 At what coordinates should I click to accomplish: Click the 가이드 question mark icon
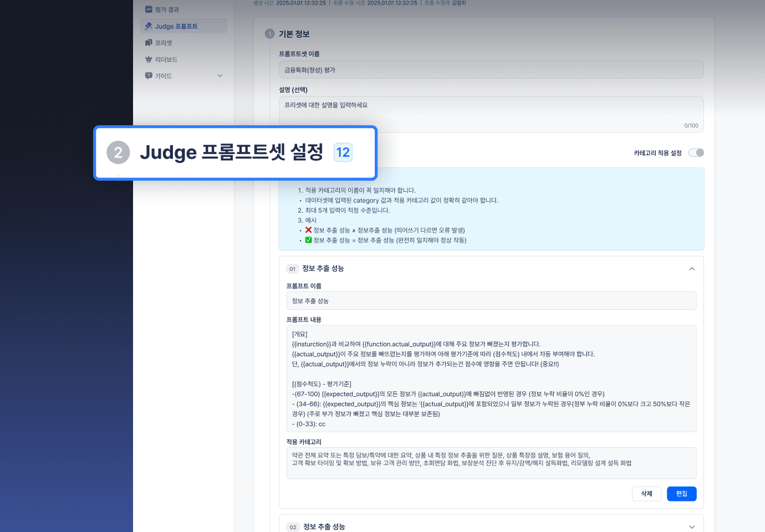(149, 76)
